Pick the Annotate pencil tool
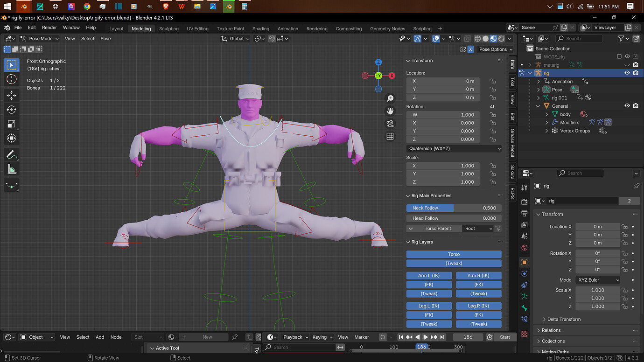 [12, 154]
